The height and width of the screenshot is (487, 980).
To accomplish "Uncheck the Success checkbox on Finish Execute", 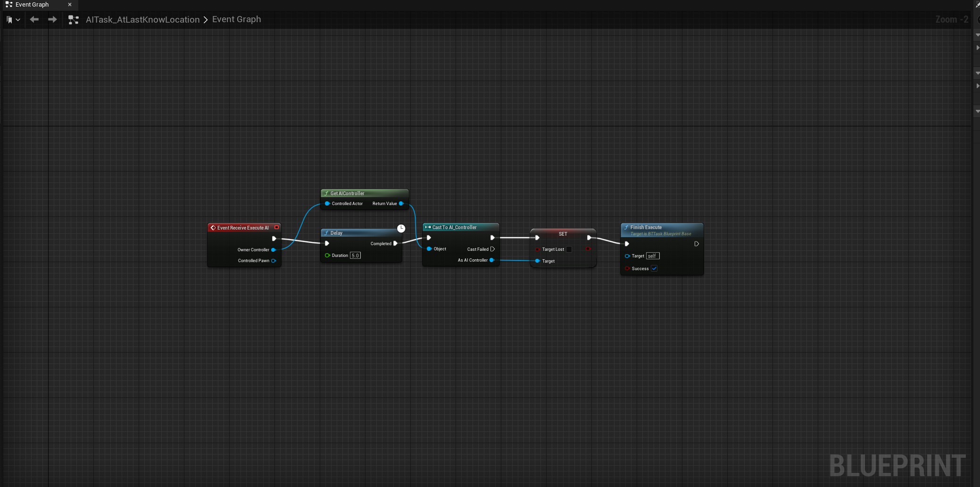I will pyautogui.click(x=655, y=268).
